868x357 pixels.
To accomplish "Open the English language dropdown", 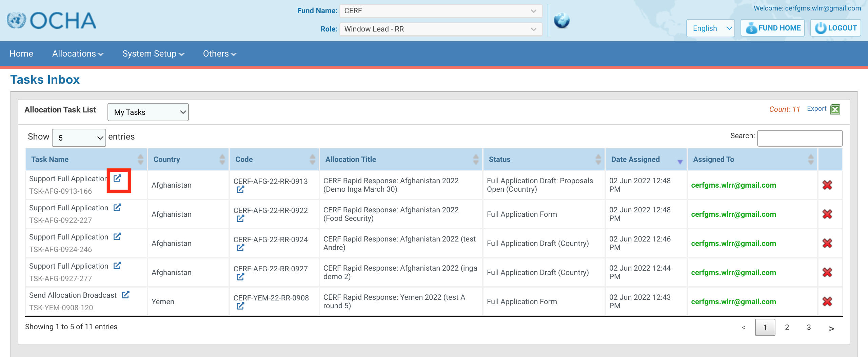I will point(711,28).
